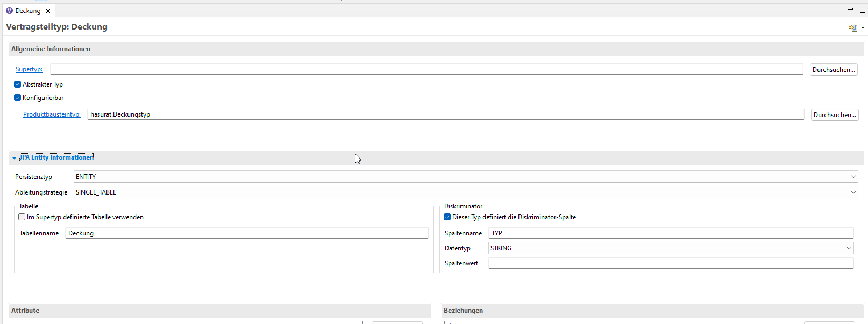Close the Deckung editor tab
The height and width of the screenshot is (324, 868).
pos(48,11)
